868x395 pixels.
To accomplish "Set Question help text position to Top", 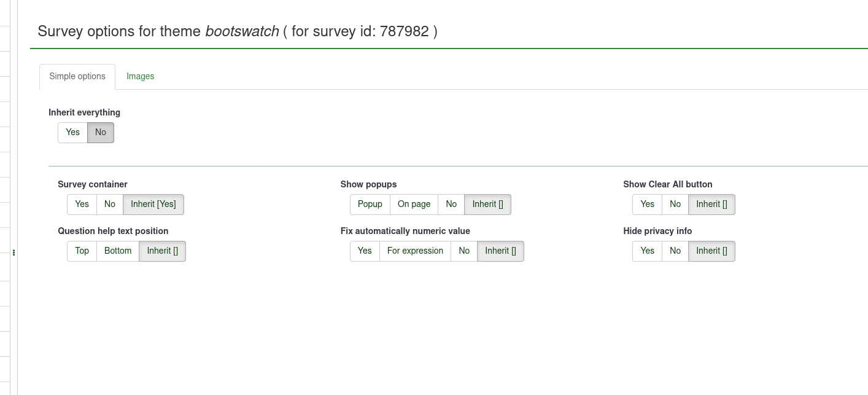I will pyautogui.click(x=82, y=251).
